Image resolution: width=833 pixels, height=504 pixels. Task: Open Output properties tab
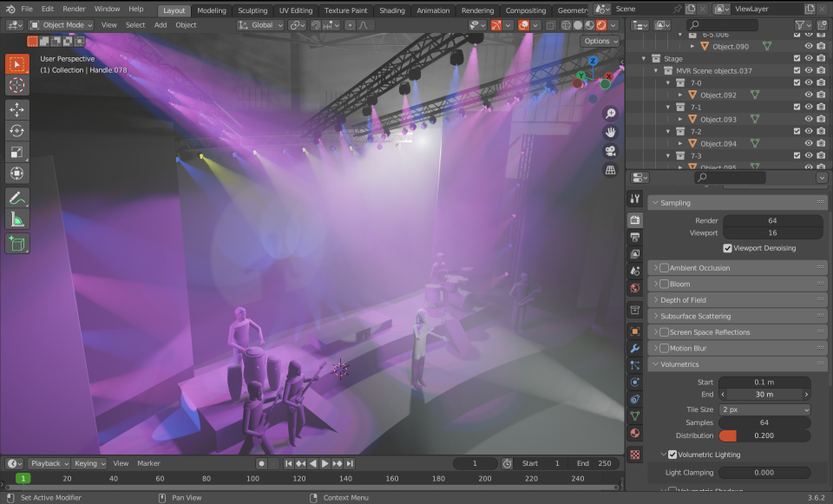[x=635, y=237]
